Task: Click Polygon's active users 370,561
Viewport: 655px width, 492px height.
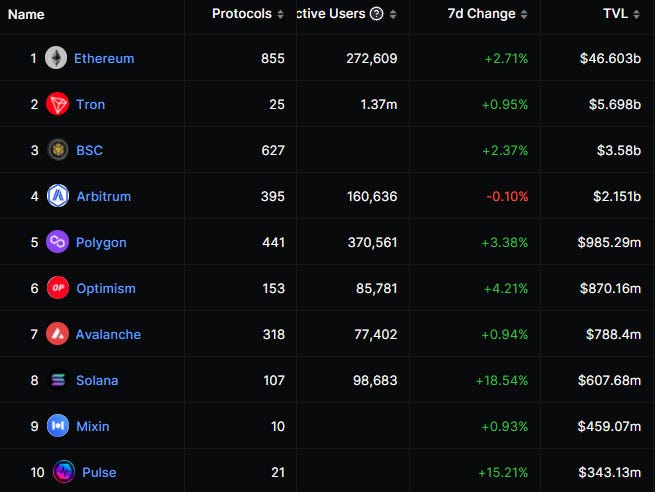Action: tap(373, 242)
